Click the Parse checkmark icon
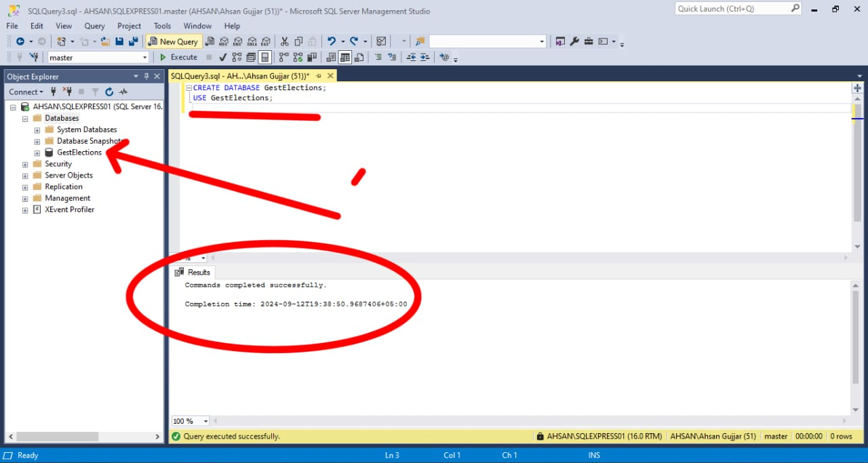The width and height of the screenshot is (868, 463). [222, 57]
